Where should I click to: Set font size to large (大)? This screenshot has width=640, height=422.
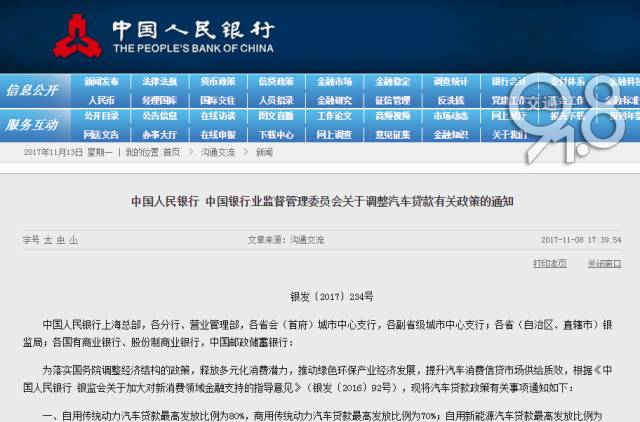point(48,240)
